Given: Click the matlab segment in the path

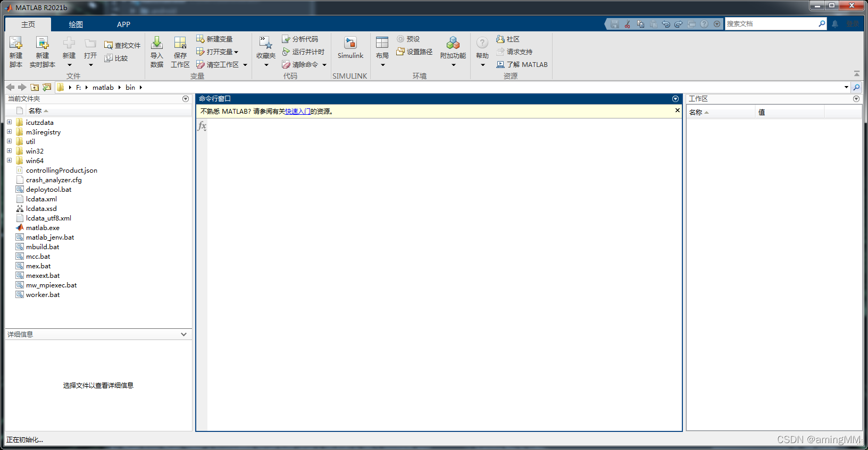Looking at the screenshot, I should [x=103, y=88].
